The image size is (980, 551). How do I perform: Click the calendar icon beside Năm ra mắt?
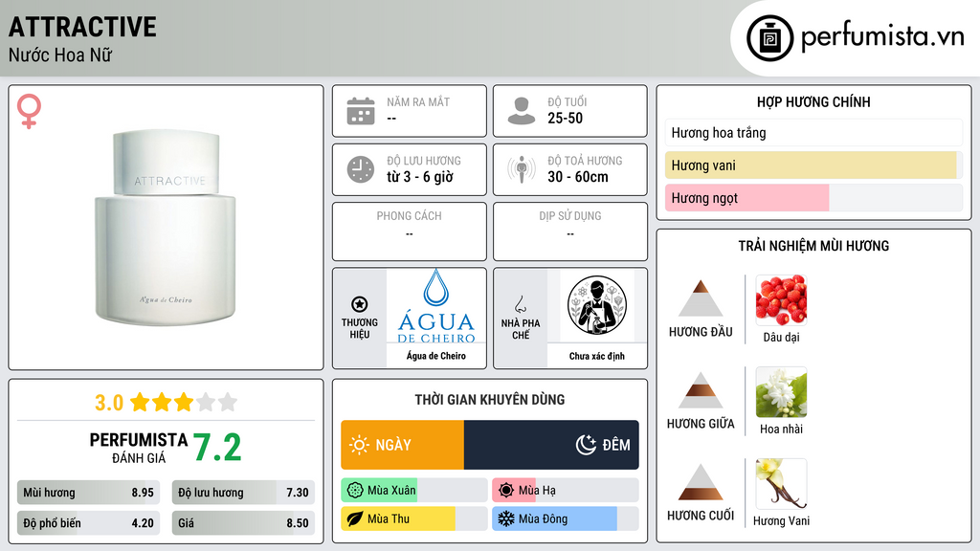361,111
